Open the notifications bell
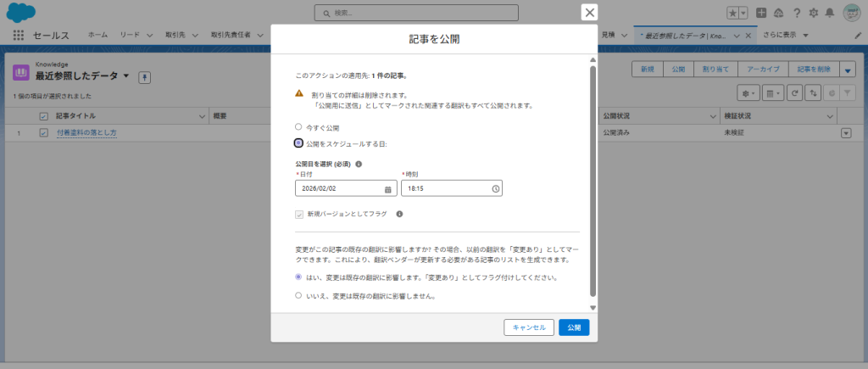The image size is (868, 369). (x=829, y=14)
